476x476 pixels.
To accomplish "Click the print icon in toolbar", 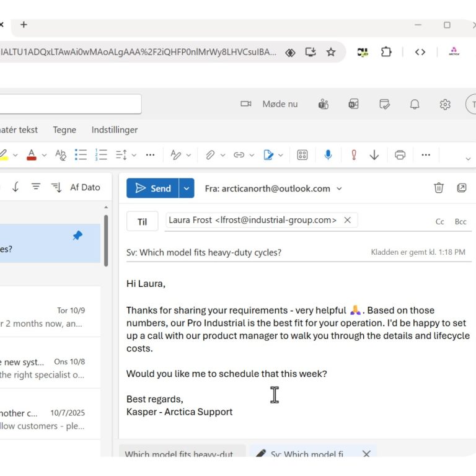I will [x=400, y=155].
